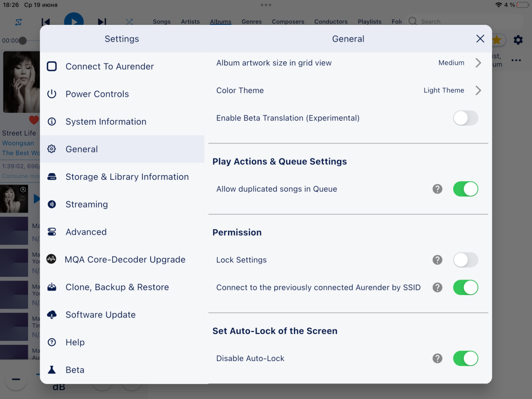Open Connect To Aurender icon
This screenshot has width=532, height=399.
pyautogui.click(x=51, y=66)
